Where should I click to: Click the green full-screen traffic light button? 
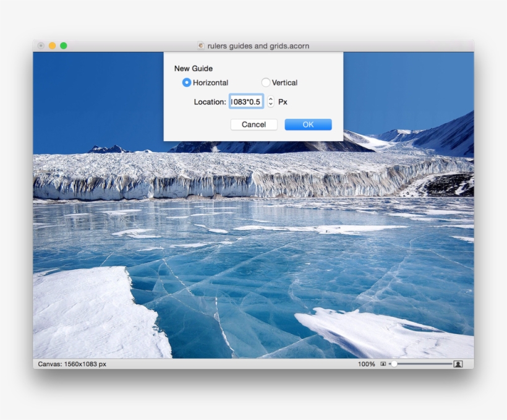[x=63, y=46]
